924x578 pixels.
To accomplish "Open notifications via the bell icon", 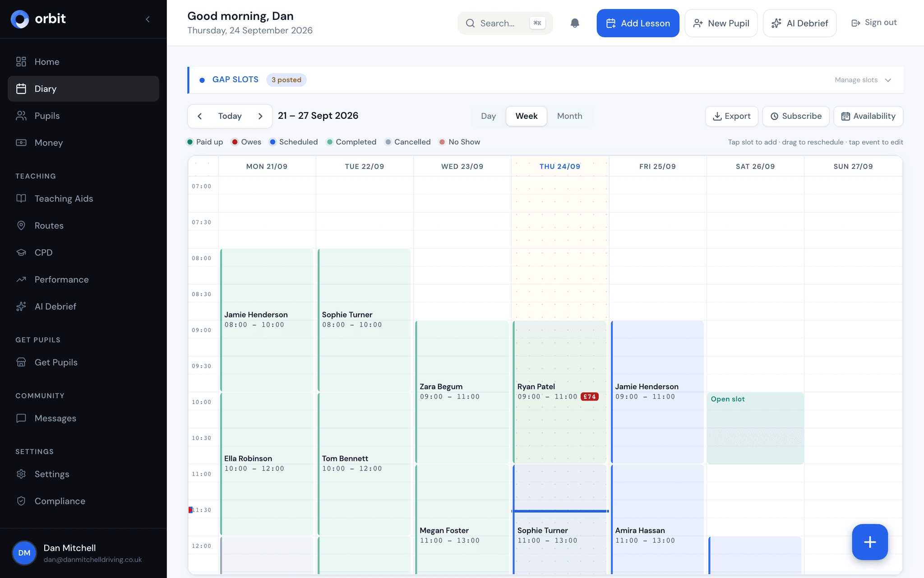I will [x=574, y=23].
